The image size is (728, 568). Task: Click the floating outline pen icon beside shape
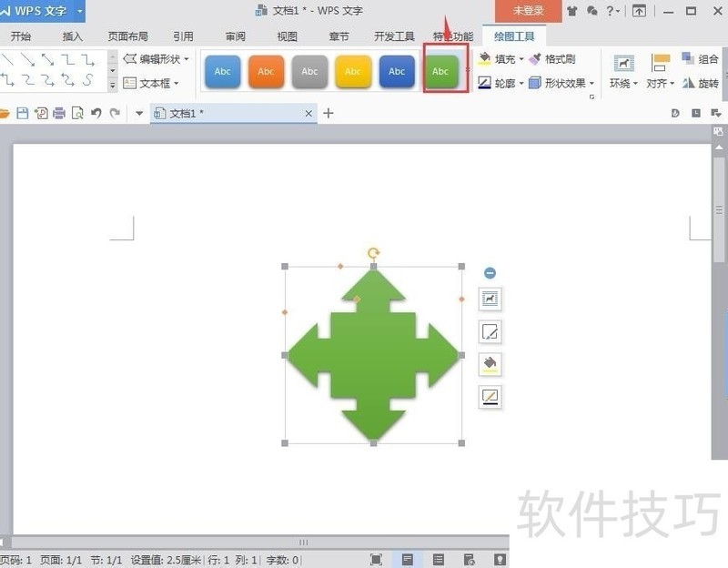(x=490, y=396)
